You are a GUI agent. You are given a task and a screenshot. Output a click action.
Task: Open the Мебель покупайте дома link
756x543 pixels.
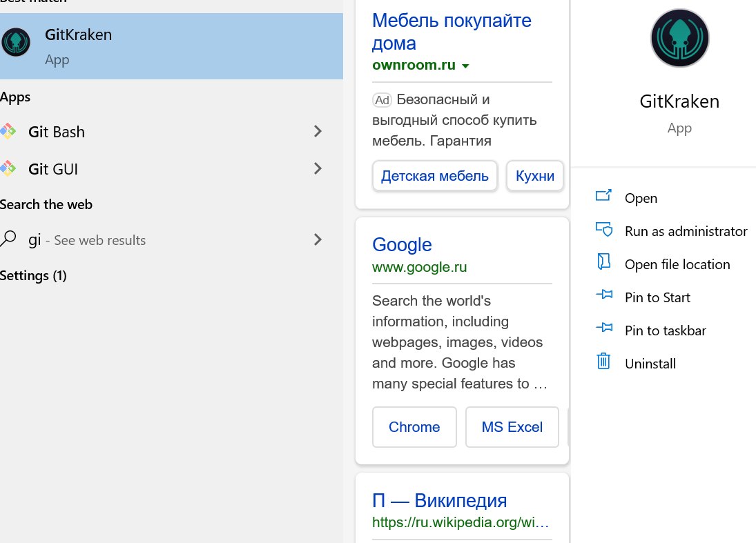pos(452,32)
